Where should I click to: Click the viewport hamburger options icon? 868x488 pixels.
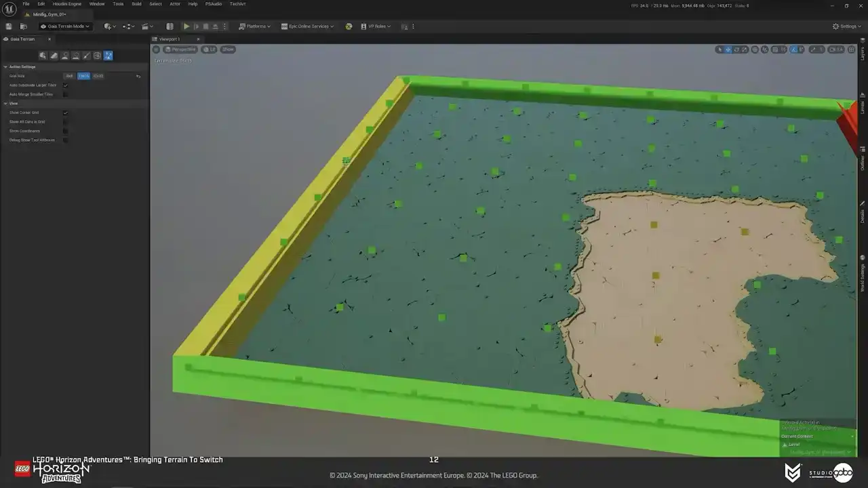pyautogui.click(x=156, y=49)
